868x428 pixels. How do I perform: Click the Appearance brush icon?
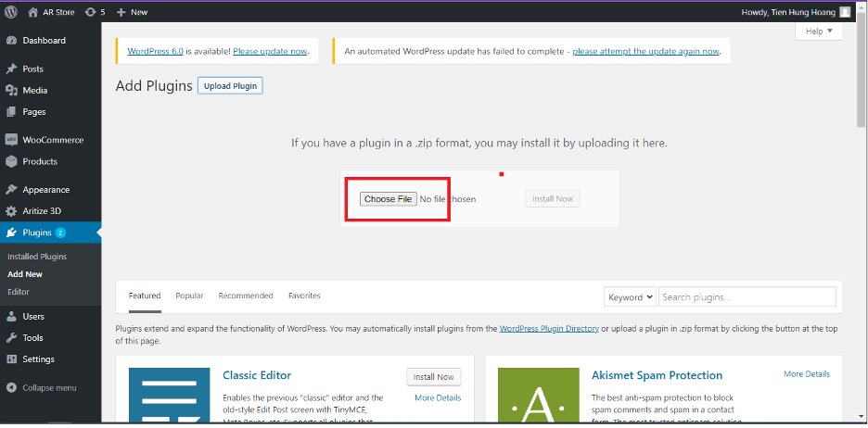[x=11, y=190]
